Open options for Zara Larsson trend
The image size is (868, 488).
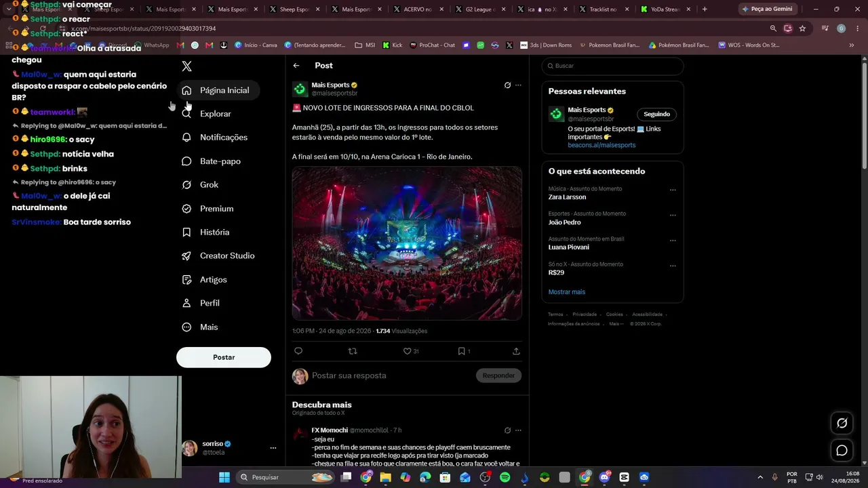673,190
